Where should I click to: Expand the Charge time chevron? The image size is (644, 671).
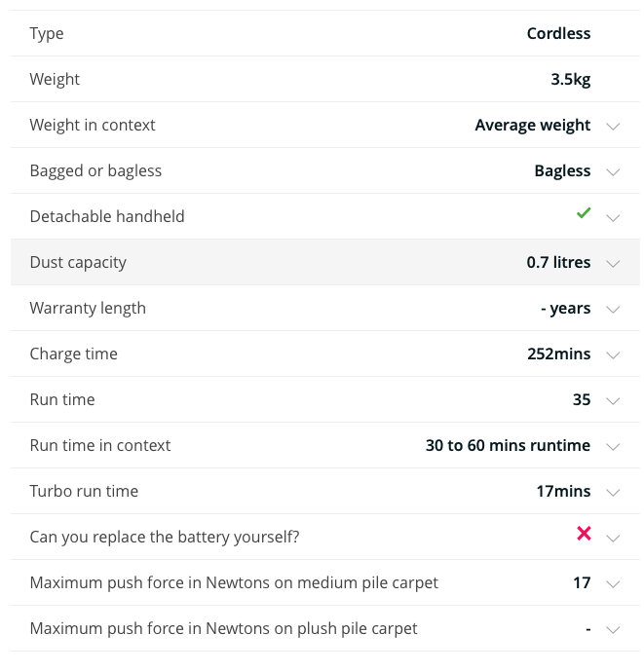point(613,355)
